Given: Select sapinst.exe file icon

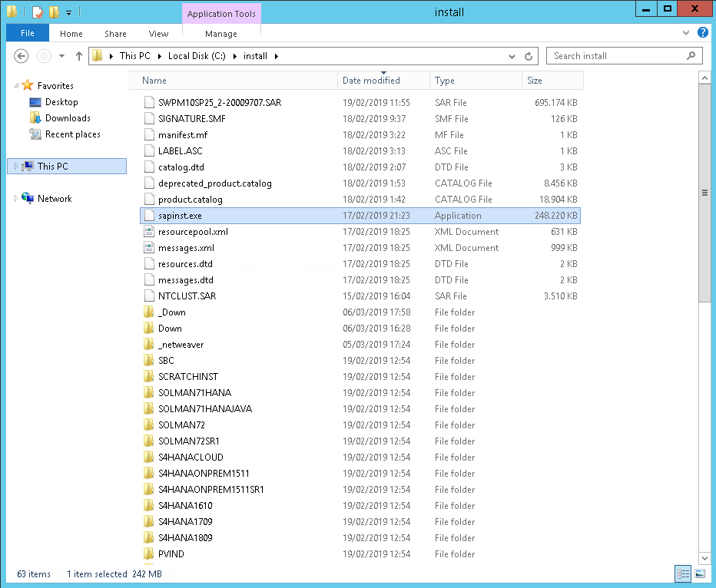Looking at the screenshot, I should [x=149, y=215].
